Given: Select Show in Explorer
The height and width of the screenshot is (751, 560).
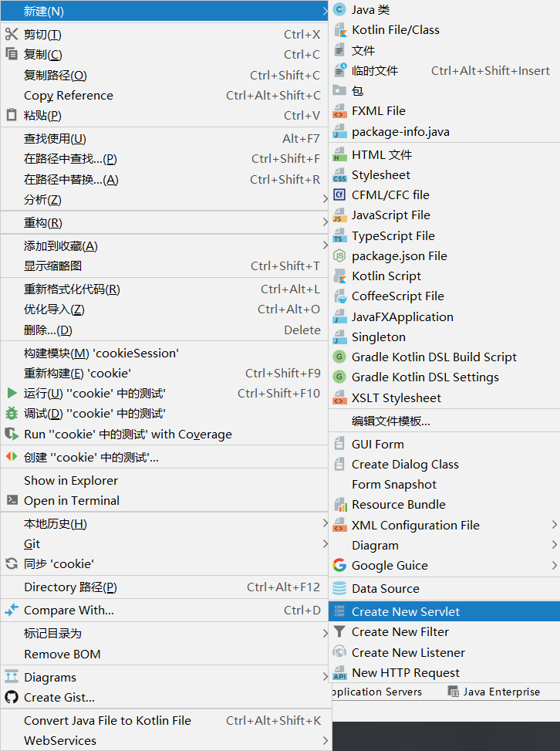Looking at the screenshot, I should 164,480.
